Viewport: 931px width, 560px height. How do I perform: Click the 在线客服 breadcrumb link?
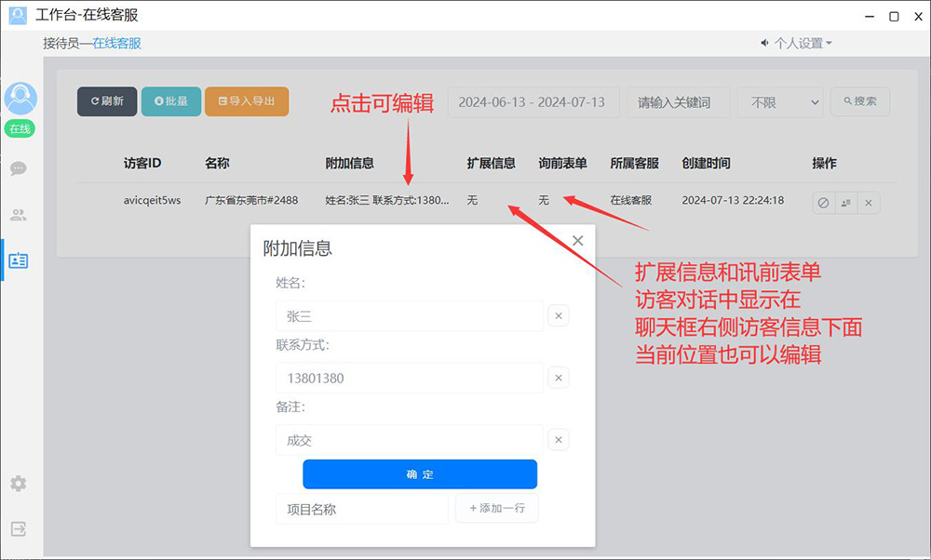[116, 43]
